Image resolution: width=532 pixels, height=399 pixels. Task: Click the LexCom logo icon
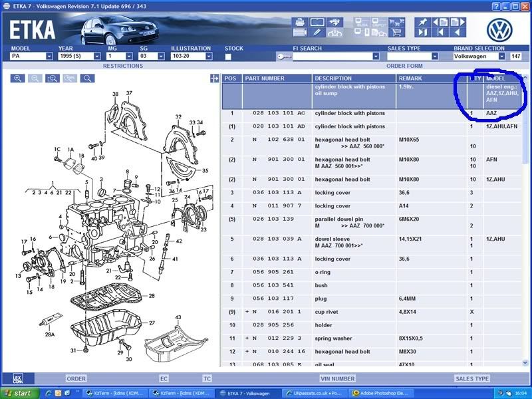18,378
